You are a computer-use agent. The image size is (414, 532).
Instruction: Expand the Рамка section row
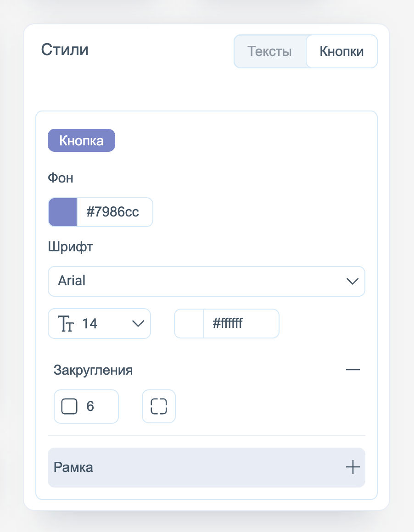click(207, 467)
